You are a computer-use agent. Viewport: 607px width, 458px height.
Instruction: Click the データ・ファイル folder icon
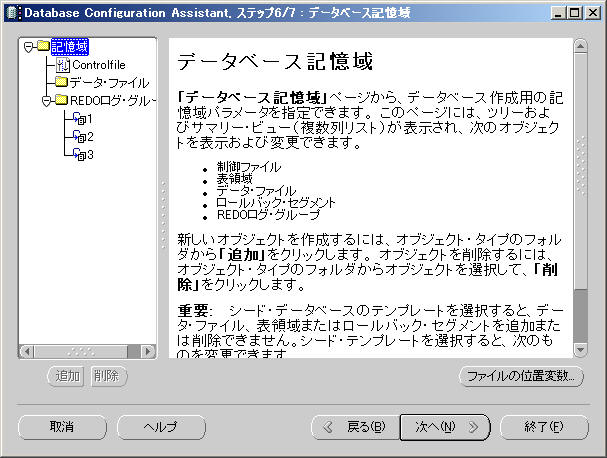pos(60,82)
